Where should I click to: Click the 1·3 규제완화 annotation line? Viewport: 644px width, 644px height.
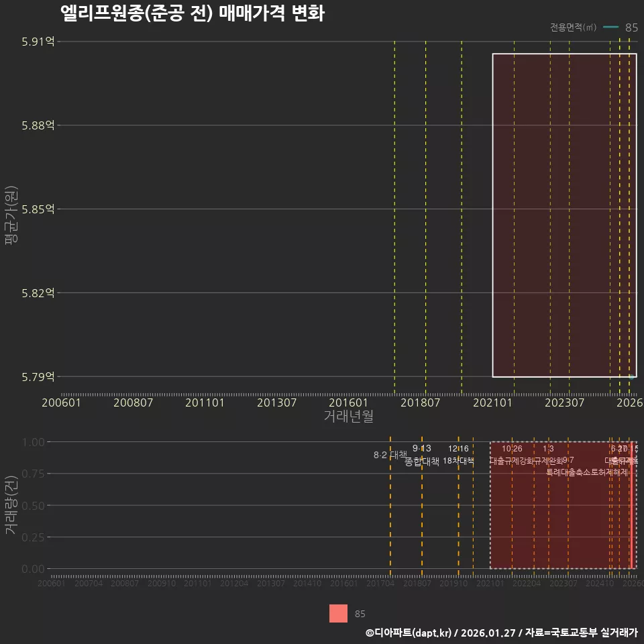tap(548, 455)
